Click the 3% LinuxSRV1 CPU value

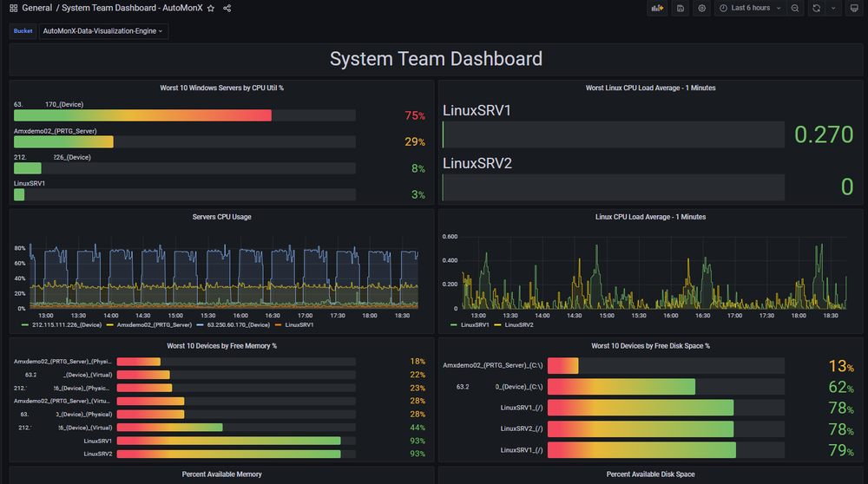(418, 194)
